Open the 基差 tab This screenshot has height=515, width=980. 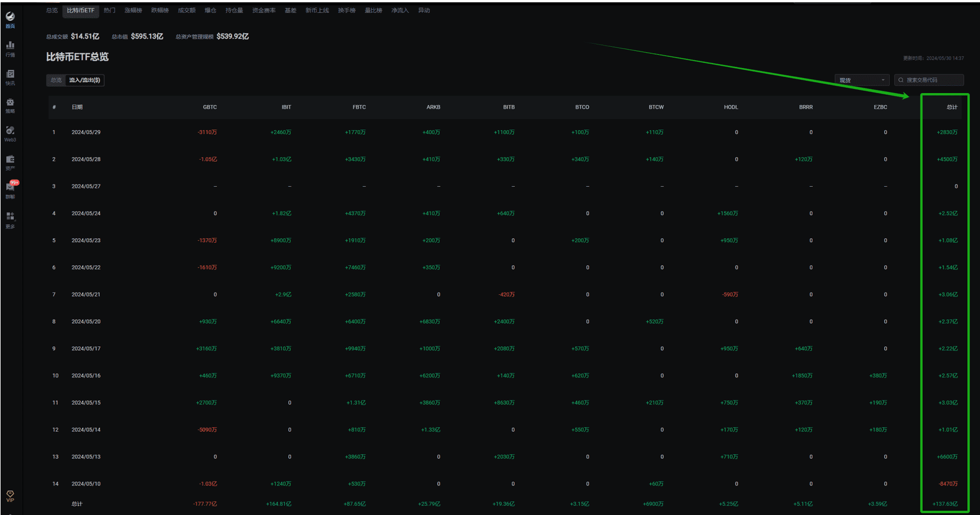coord(290,10)
